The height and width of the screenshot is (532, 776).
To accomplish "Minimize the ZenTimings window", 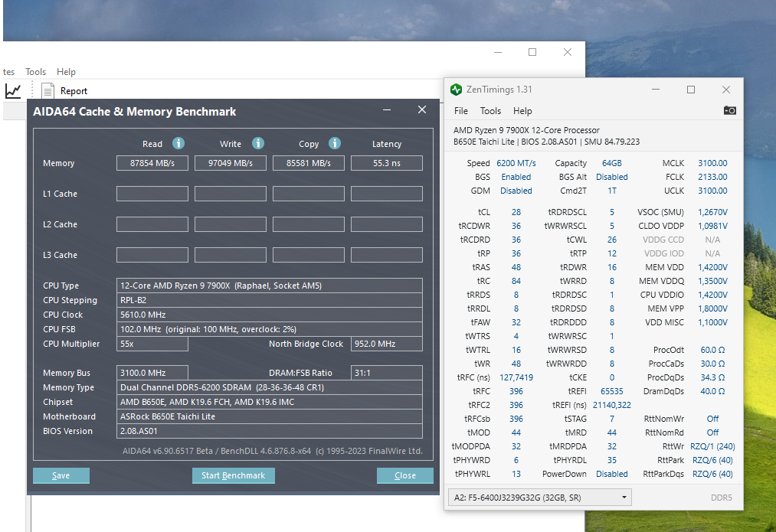I will tap(656, 90).
